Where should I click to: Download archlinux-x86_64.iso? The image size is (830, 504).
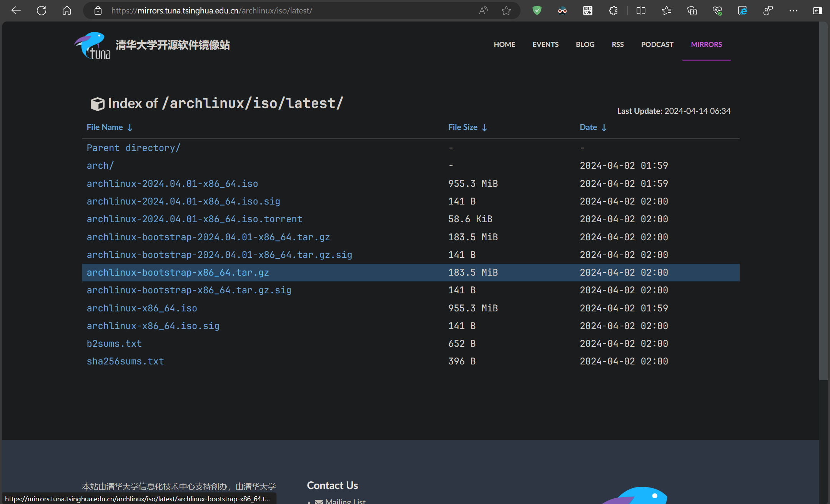click(x=142, y=308)
